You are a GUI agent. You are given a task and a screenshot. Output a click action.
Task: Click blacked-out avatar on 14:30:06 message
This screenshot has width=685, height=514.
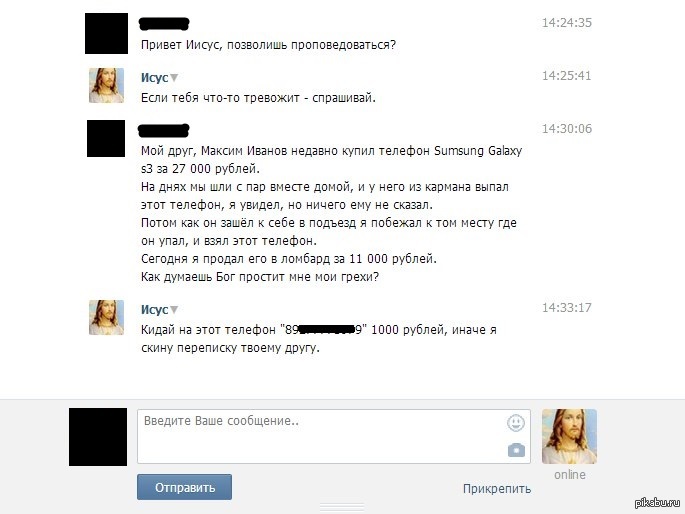click(x=106, y=138)
